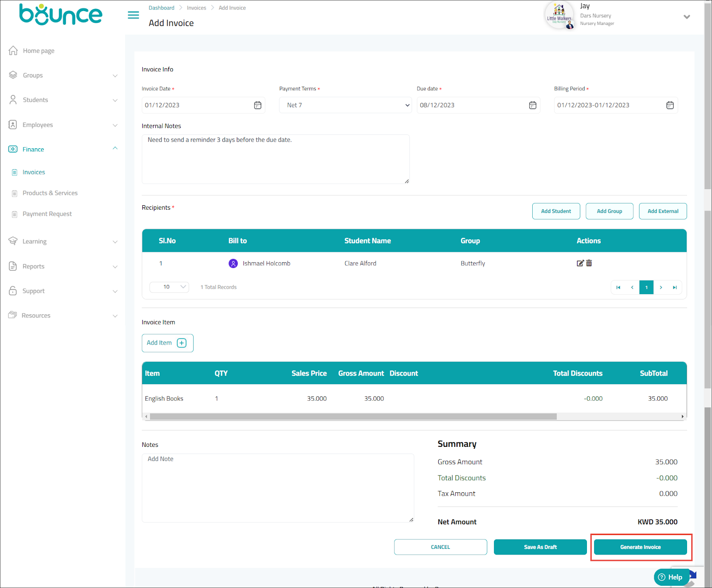The width and height of the screenshot is (712, 588).
Task: Click the Add Note text area
Action: (x=278, y=488)
